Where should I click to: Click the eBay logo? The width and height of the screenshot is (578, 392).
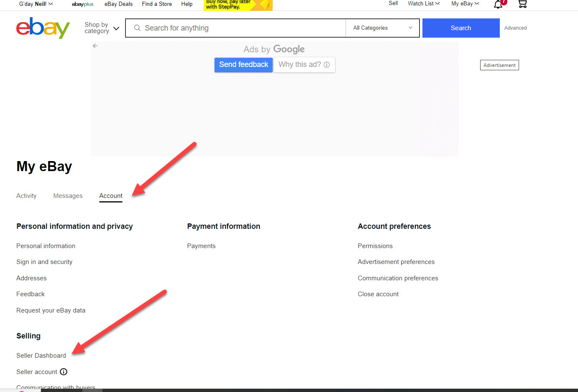[x=43, y=28]
